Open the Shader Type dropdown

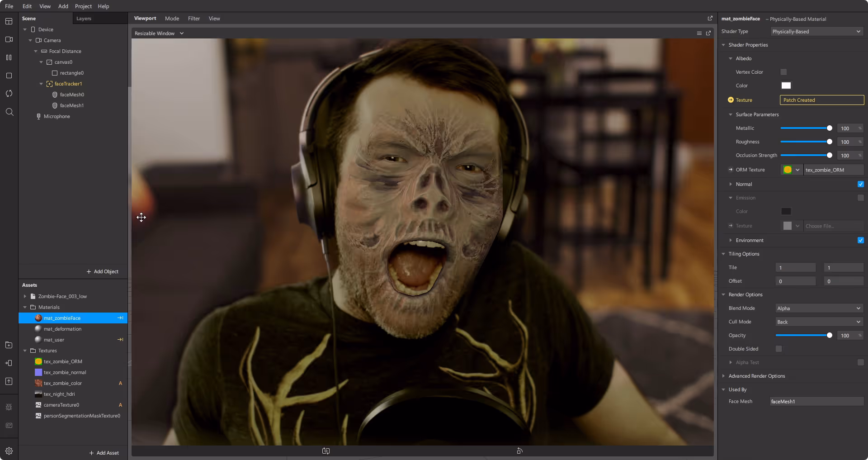(x=816, y=31)
